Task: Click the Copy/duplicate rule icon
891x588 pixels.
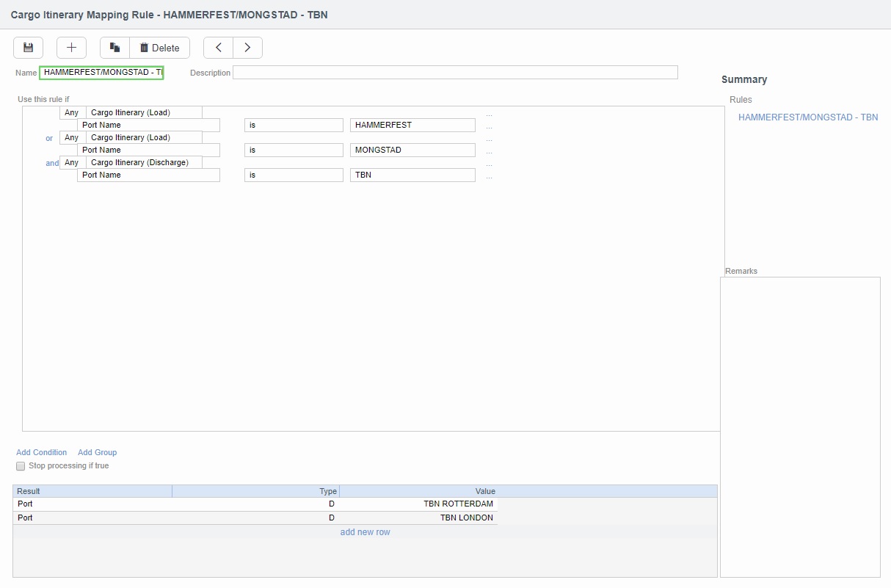Action: pyautogui.click(x=114, y=47)
